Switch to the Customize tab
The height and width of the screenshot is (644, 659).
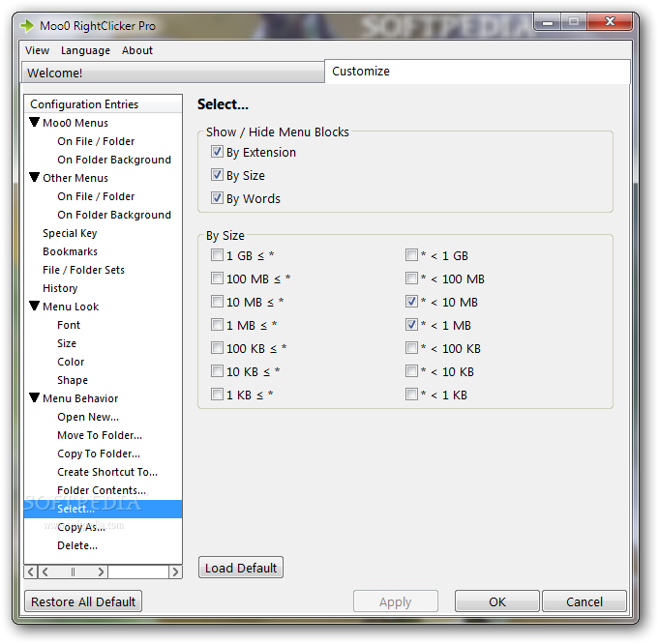click(477, 72)
